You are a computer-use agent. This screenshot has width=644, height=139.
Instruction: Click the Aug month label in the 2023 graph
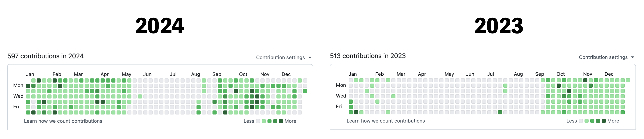(518, 74)
